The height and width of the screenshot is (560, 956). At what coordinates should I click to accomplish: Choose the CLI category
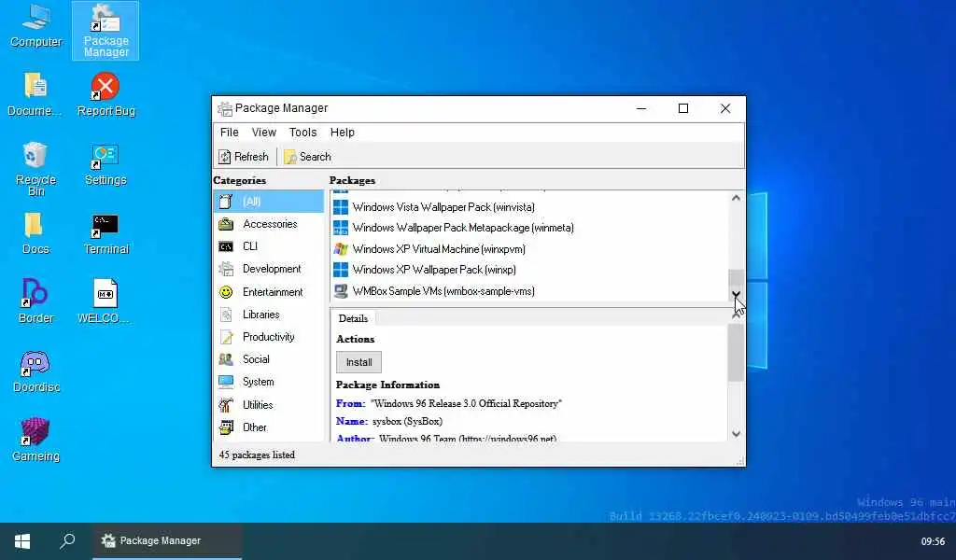coord(268,246)
